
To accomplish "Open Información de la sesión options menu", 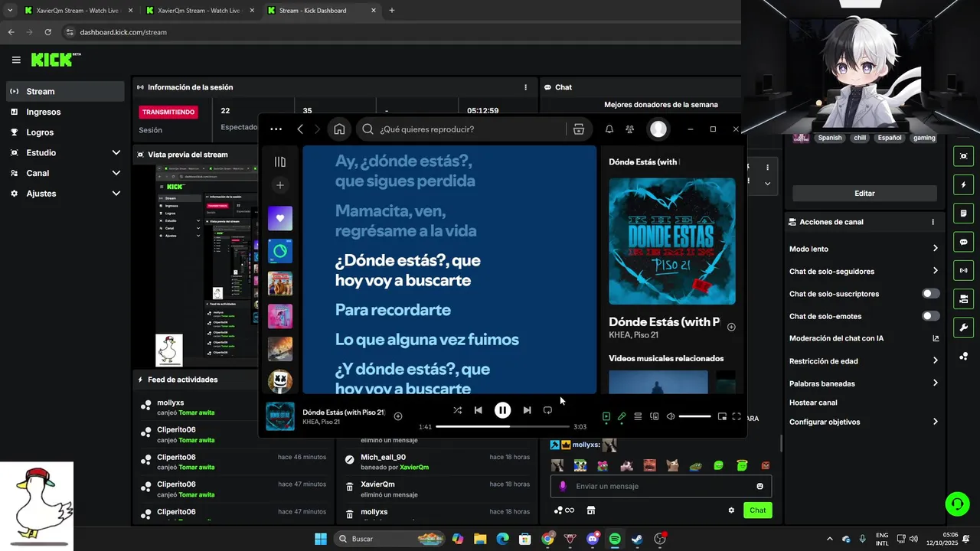I will point(525,87).
